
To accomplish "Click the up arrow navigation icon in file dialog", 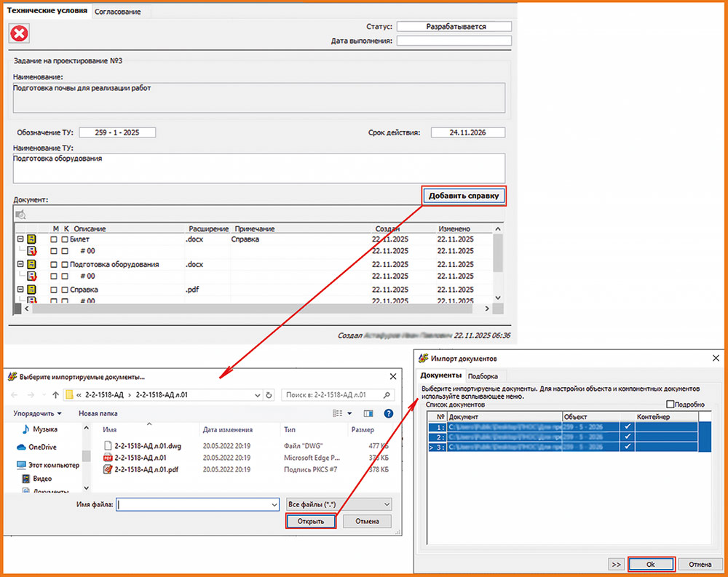I will point(55,395).
